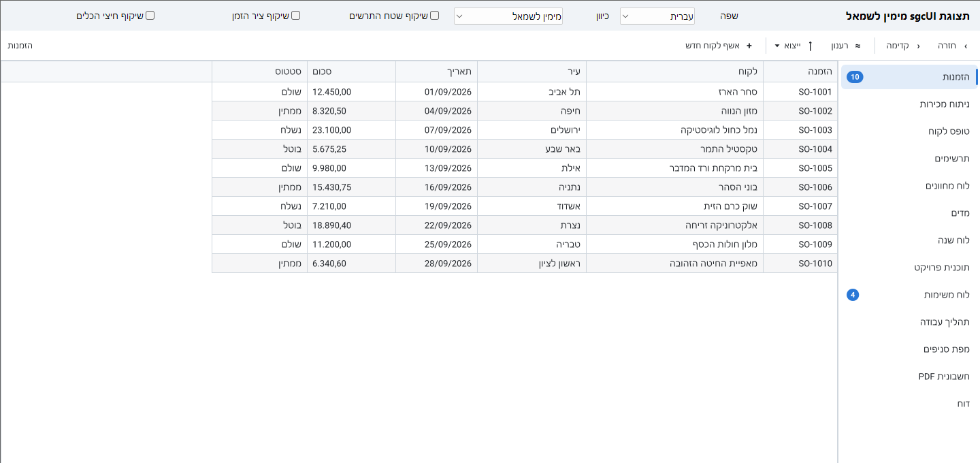
Task: Open מפת סניפים in the sidebar
Action: coord(909,349)
